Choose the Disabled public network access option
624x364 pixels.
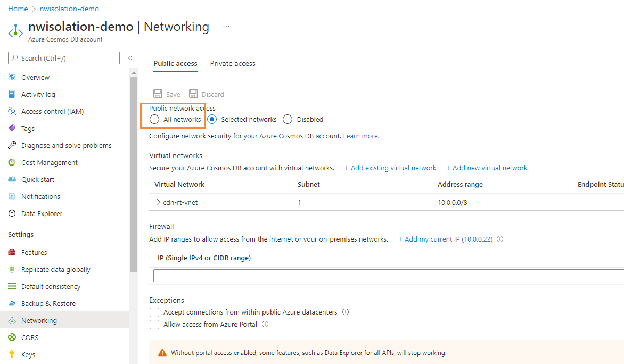pyautogui.click(x=287, y=119)
